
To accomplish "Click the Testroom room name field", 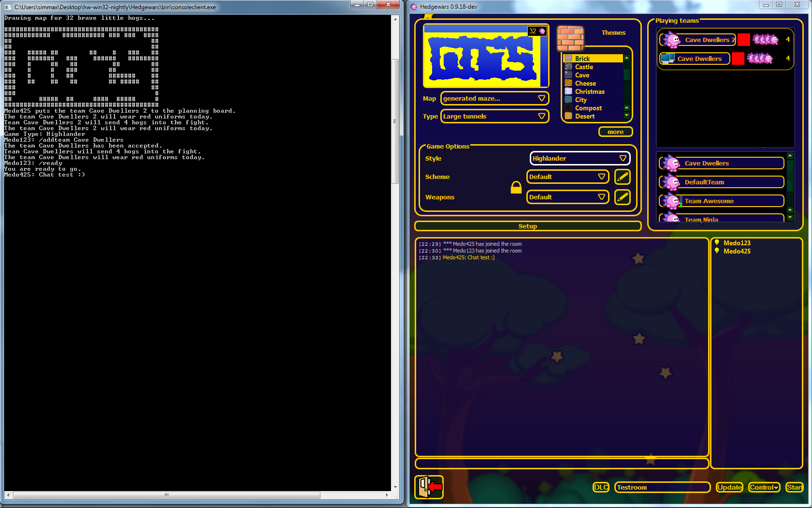I will click(x=662, y=487).
